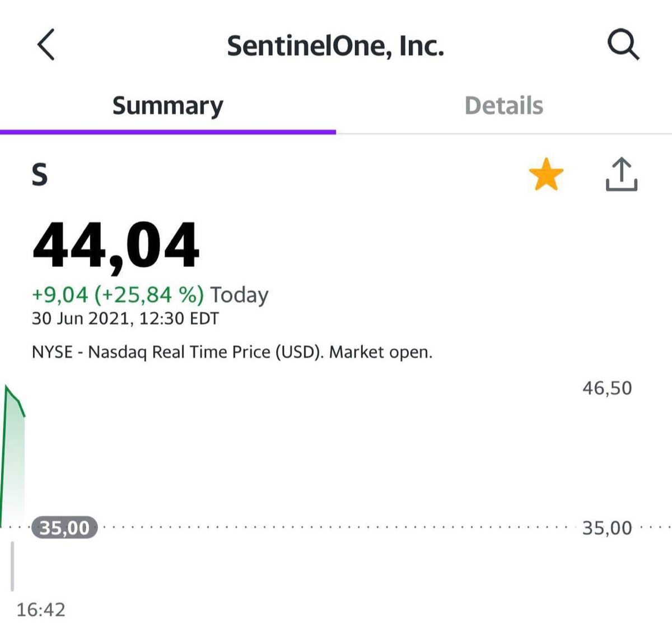Tap the Today label beside the change
Image resolution: width=672 pixels, height=640 pixels.
(240, 295)
